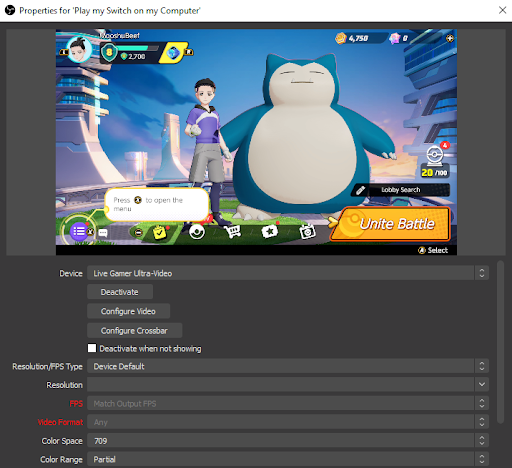Expand the Resolution combo box arrow
This screenshot has height=468, width=512.
coord(482,385)
